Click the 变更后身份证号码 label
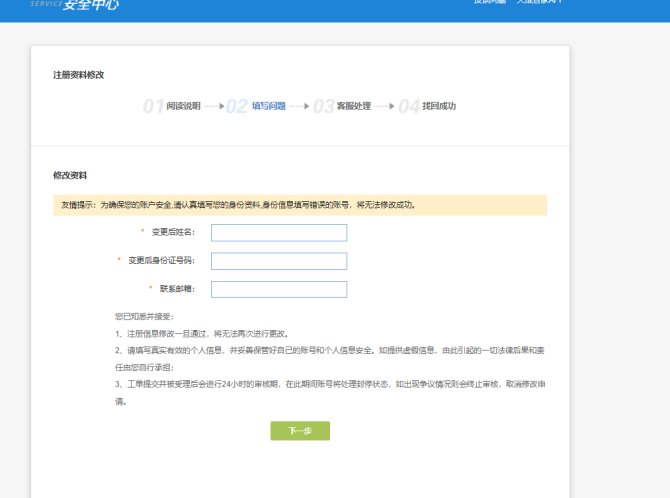The height and width of the screenshot is (498, 670). coord(162,260)
